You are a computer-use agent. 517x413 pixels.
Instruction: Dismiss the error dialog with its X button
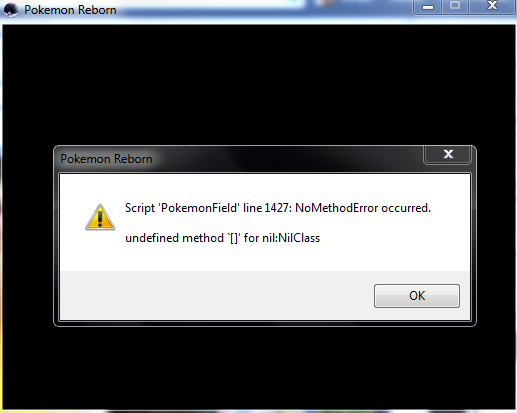click(x=448, y=154)
